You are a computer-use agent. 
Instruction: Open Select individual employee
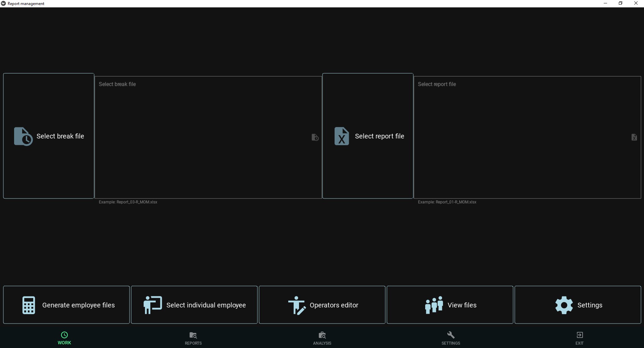click(194, 305)
